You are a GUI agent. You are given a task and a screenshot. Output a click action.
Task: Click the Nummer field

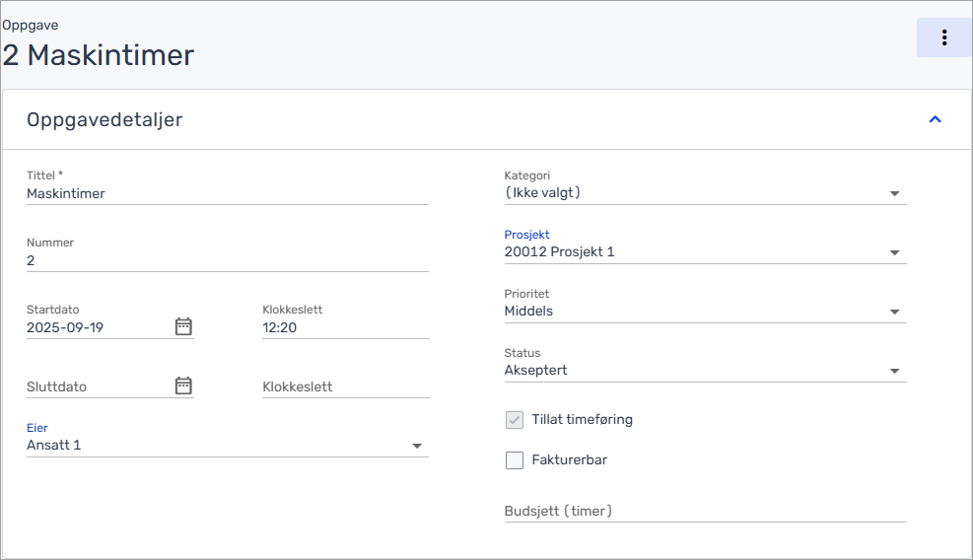click(227, 261)
